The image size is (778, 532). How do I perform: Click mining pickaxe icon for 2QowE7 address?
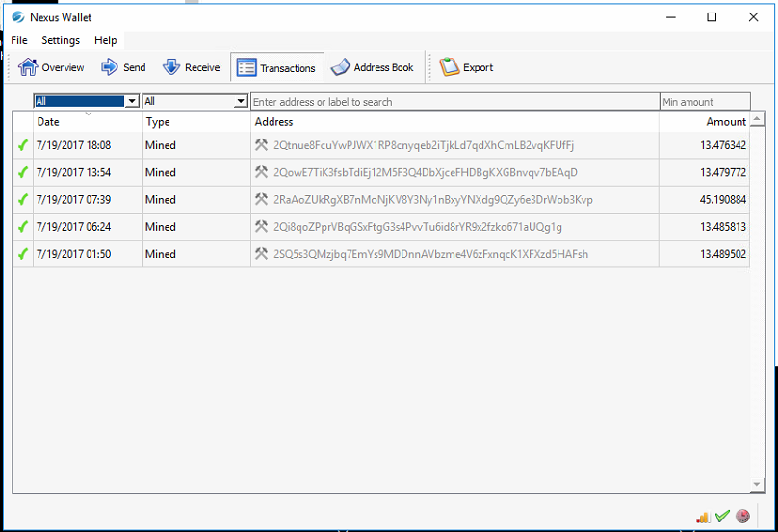(262, 172)
